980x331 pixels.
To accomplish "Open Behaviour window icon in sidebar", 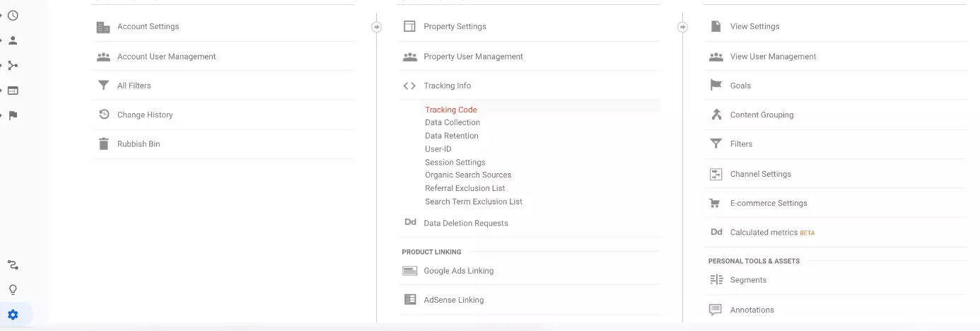I will pos(13,91).
